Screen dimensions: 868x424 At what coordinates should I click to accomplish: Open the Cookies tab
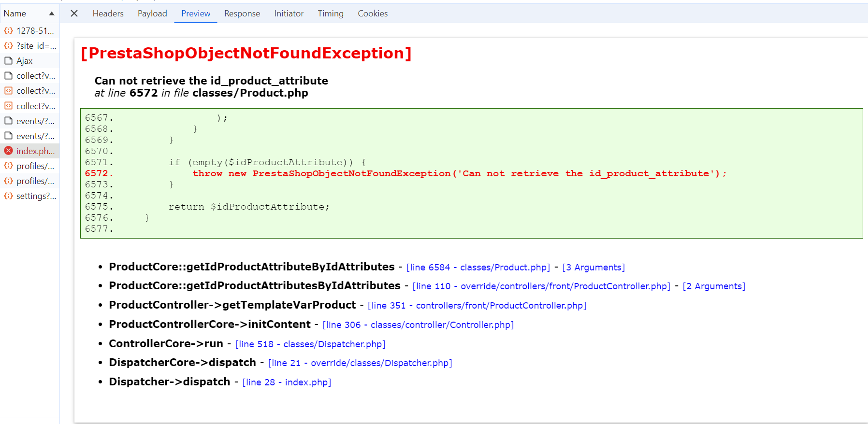tap(373, 14)
